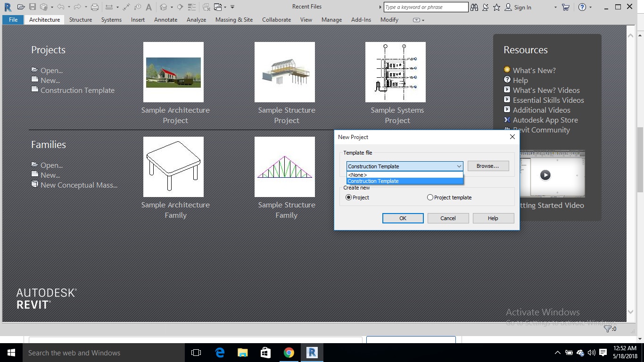Open the Template file combo box
The image size is (644, 362).
[x=405, y=166]
